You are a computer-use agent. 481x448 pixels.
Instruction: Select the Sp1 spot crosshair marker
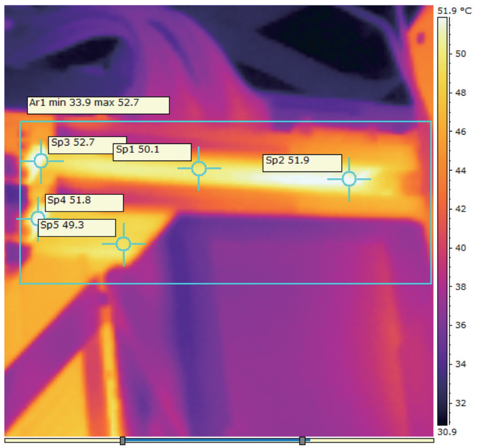click(199, 168)
